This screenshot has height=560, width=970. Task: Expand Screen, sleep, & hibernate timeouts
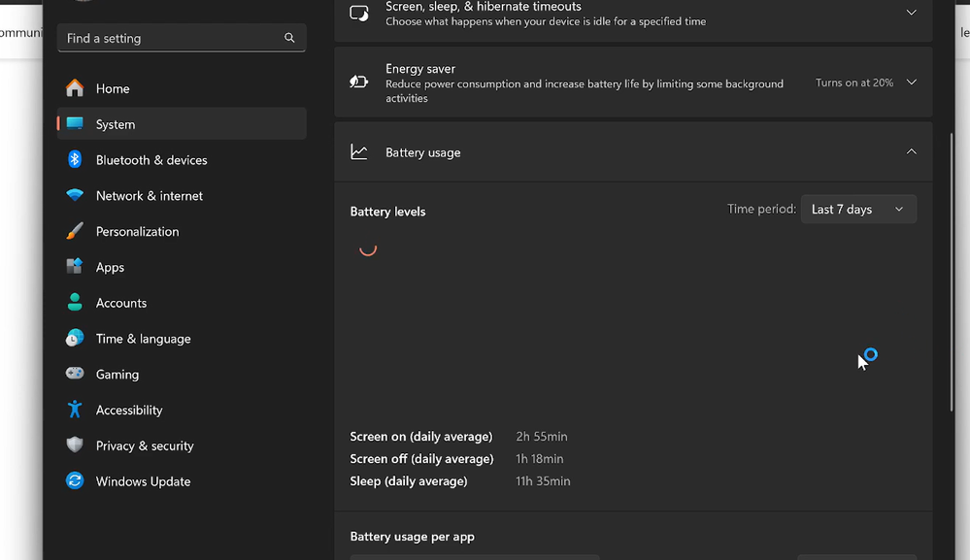911,13
